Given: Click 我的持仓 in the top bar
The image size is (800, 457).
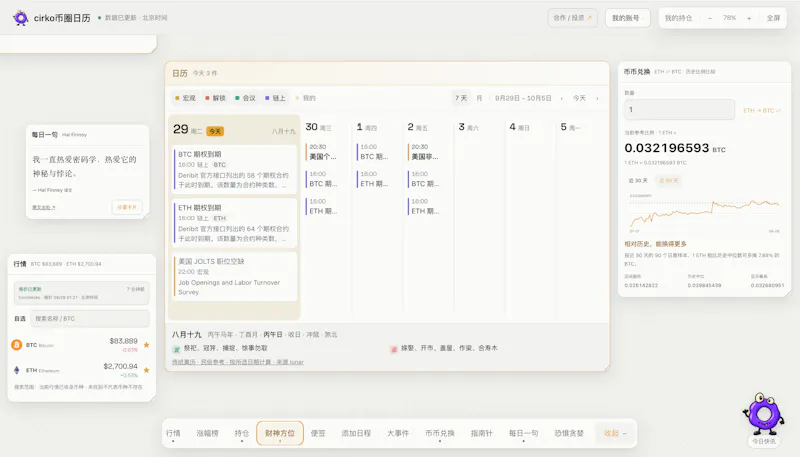Looking at the screenshot, I should coord(678,18).
